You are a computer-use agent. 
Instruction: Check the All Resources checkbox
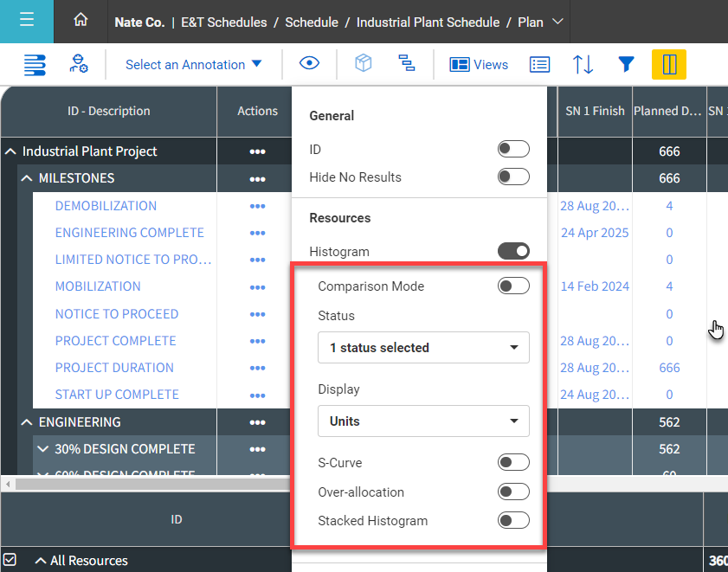(x=12, y=559)
